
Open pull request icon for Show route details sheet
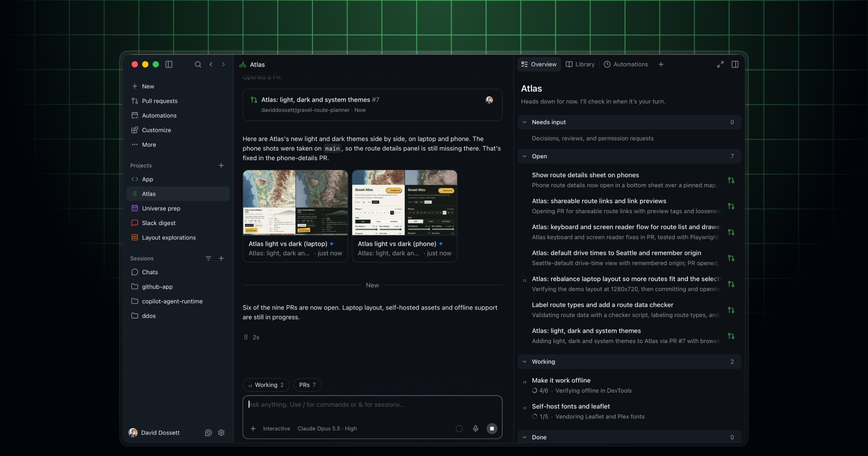click(731, 180)
